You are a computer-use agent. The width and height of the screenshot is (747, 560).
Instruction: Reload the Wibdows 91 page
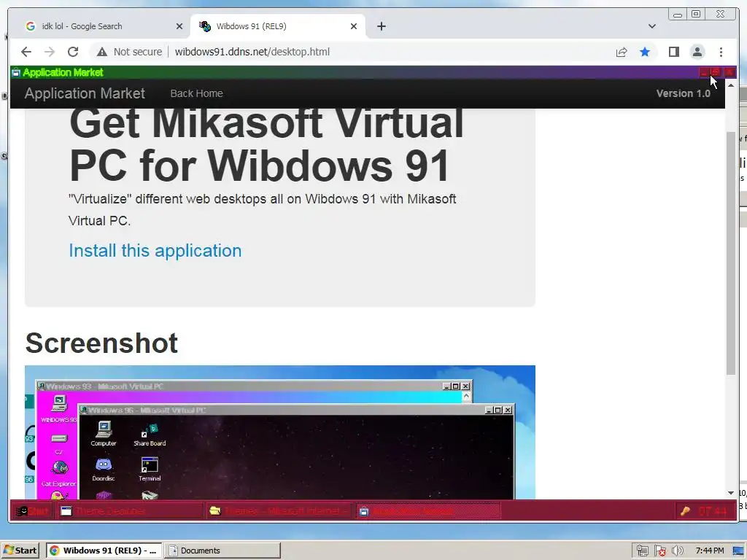pos(73,52)
